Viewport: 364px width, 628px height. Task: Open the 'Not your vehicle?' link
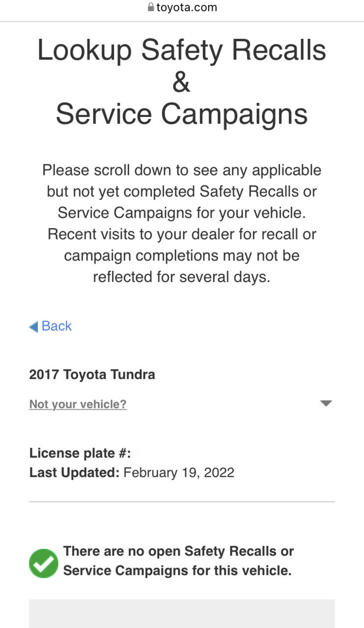(78, 404)
